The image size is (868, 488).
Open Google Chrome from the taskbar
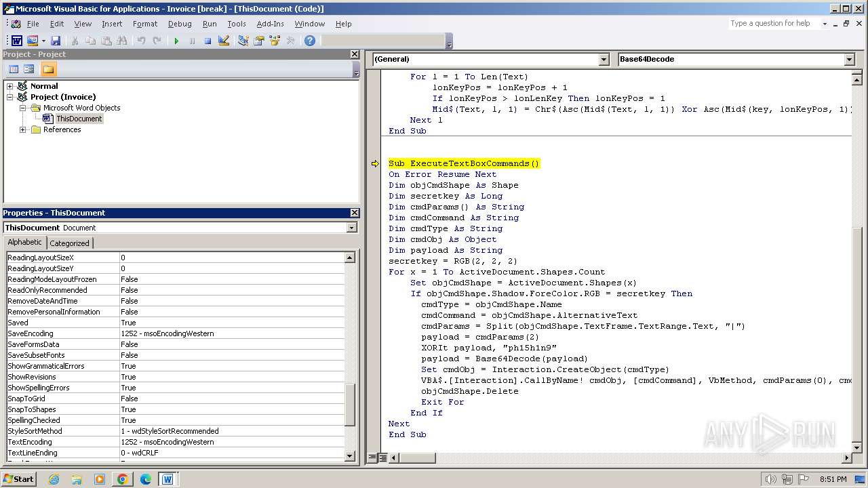(x=122, y=479)
